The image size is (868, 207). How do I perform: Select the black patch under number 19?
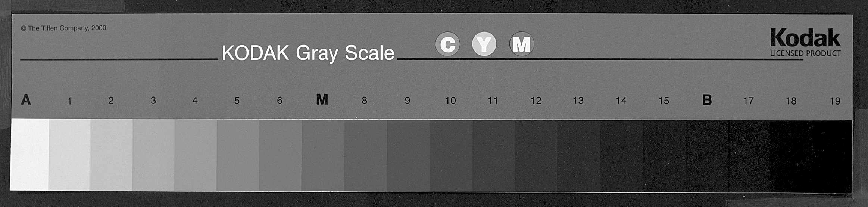pos(832,156)
